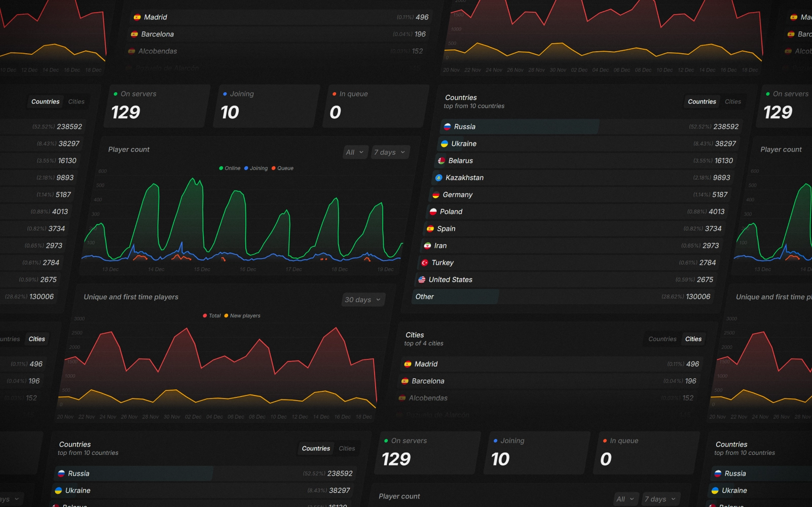The width and height of the screenshot is (812, 507).
Task: Click the Kazakhstan flag icon
Action: pos(438,177)
